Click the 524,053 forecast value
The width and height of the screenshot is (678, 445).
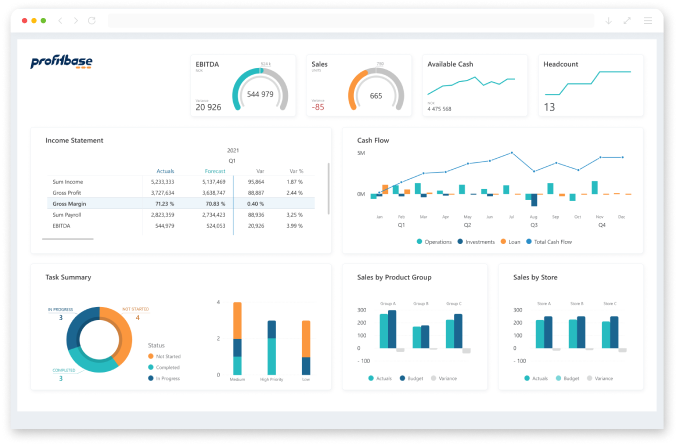click(x=216, y=226)
